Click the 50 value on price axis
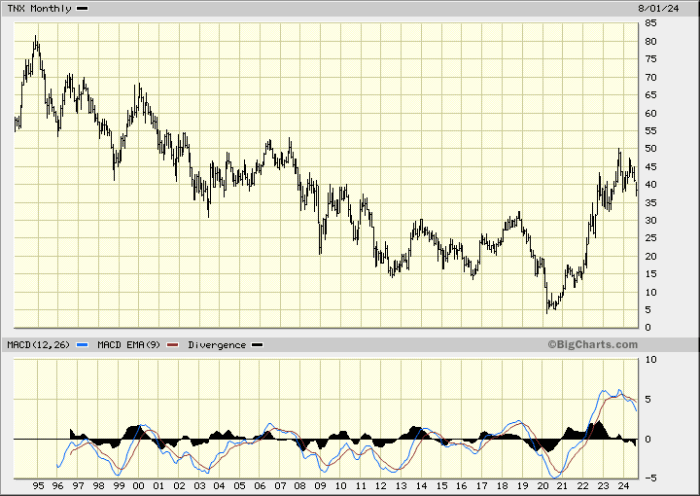Screen dimensions: 700x496 [x=650, y=149]
